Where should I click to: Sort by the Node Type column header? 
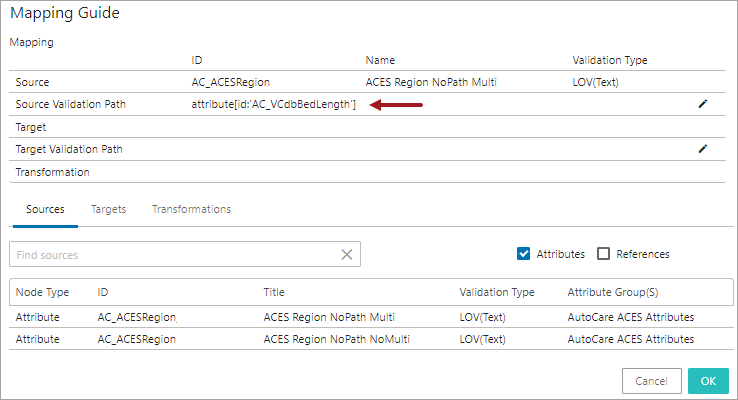43,292
